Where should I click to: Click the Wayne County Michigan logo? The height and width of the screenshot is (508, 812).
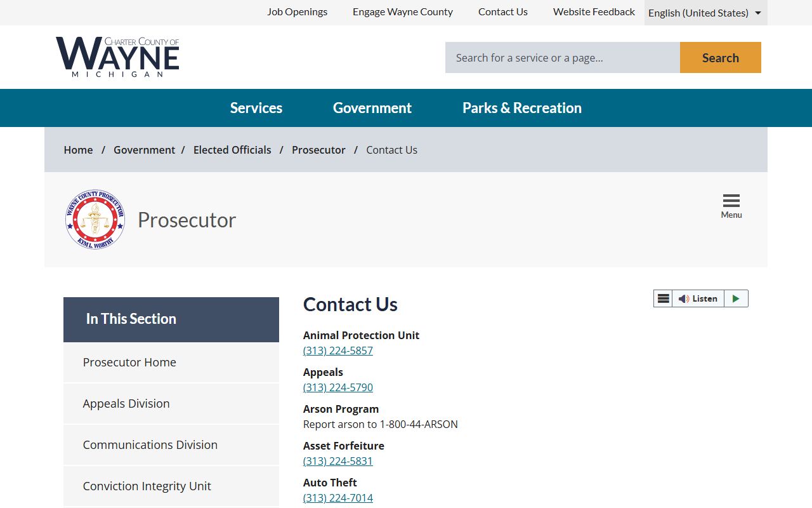click(117, 57)
